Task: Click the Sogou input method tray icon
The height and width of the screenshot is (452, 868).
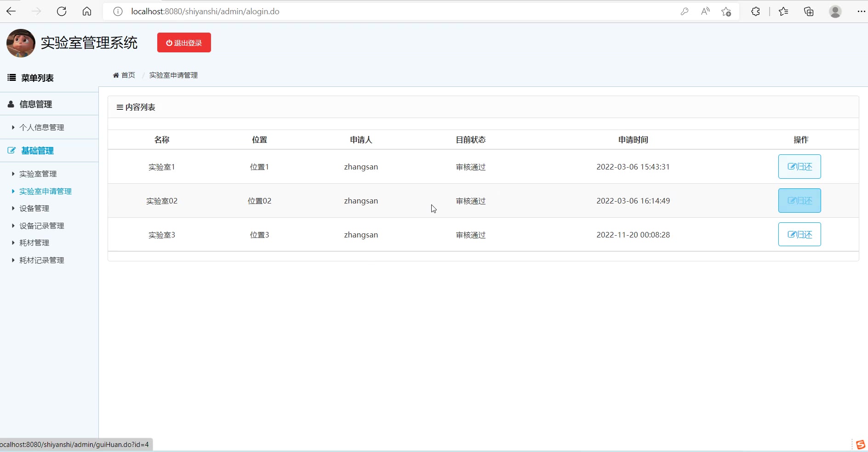Action: pyautogui.click(x=861, y=445)
